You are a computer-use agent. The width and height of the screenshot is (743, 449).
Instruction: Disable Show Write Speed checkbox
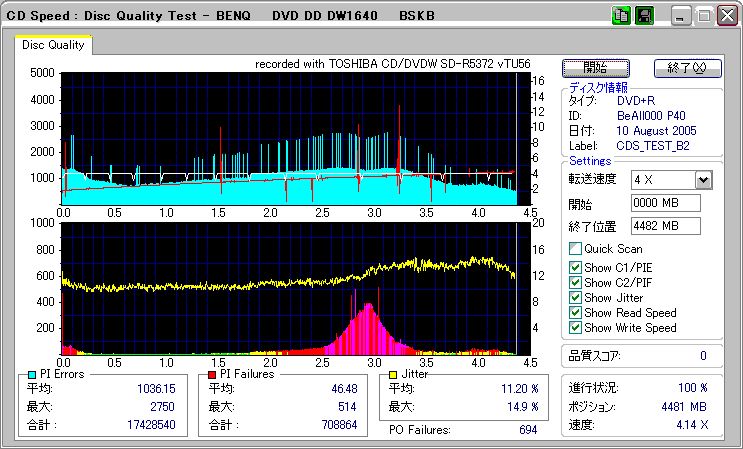click(x=575, y=327)
